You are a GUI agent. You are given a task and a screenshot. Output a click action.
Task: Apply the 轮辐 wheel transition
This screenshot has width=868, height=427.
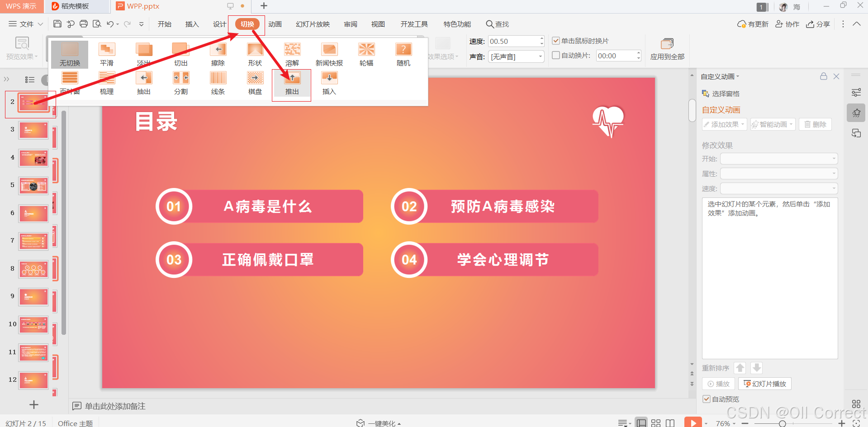coord(366,54)
